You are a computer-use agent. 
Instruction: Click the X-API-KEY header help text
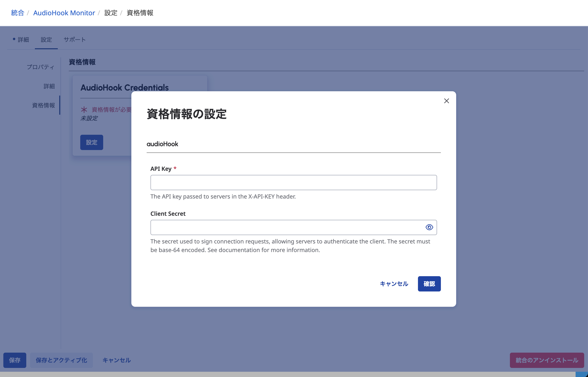223,196
